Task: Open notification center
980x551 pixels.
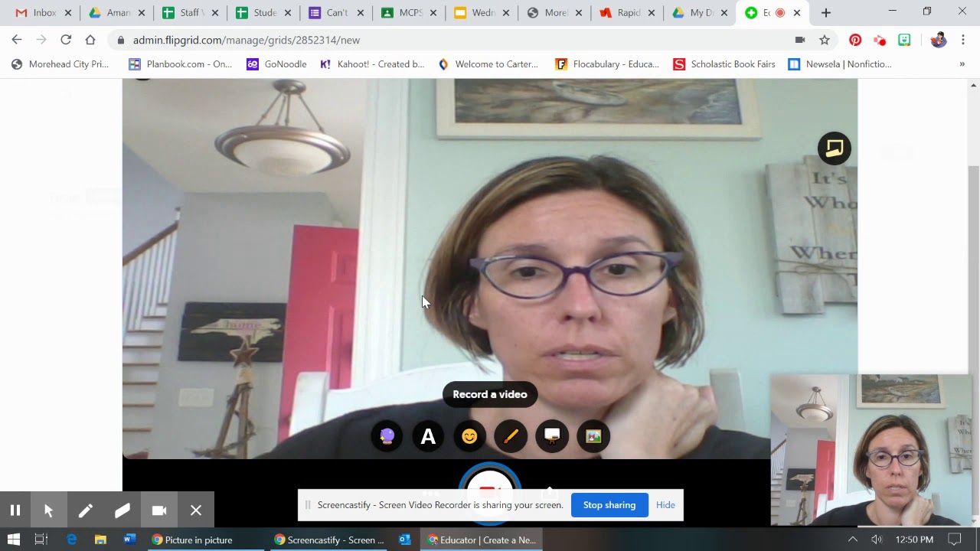Action: click(x=955, y=540)
